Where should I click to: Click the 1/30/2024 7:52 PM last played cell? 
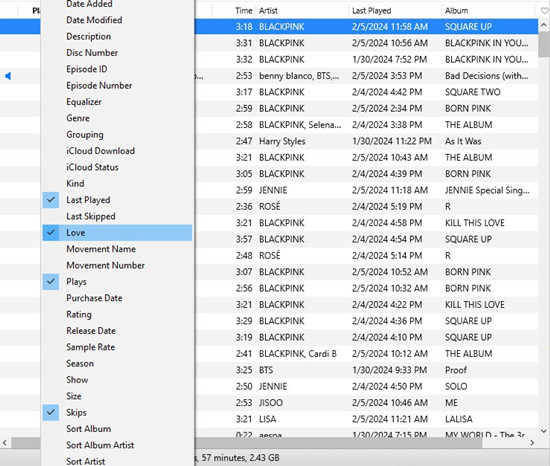point(389,60)
